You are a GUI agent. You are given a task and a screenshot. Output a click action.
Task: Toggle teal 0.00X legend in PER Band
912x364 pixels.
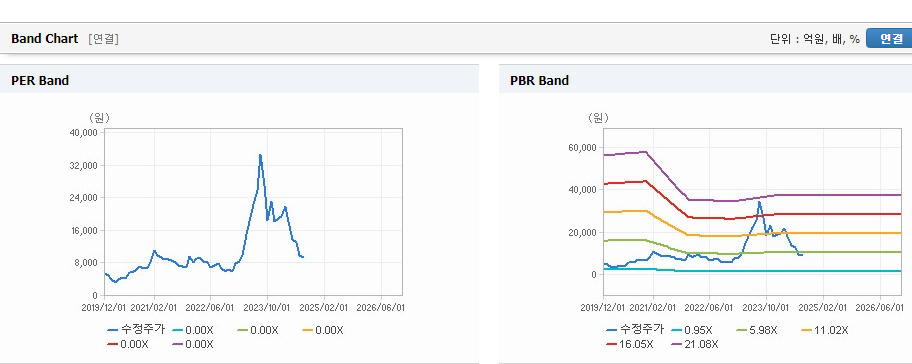(193, 330)
